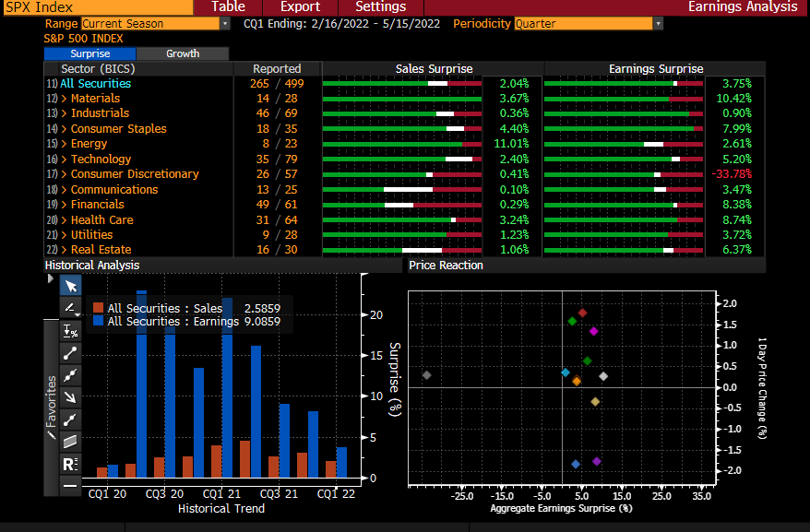
Task: Open the Export menu
Action: (300, 6)
